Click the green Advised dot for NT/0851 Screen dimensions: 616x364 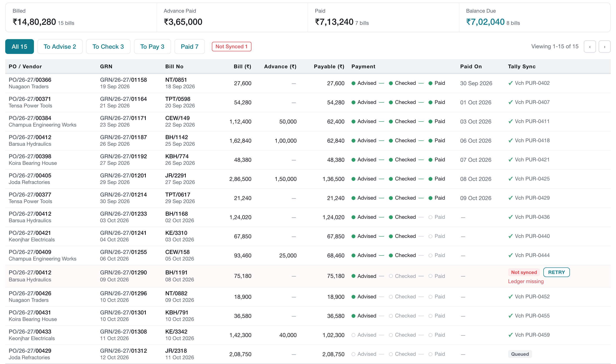(x=353, y=83)
